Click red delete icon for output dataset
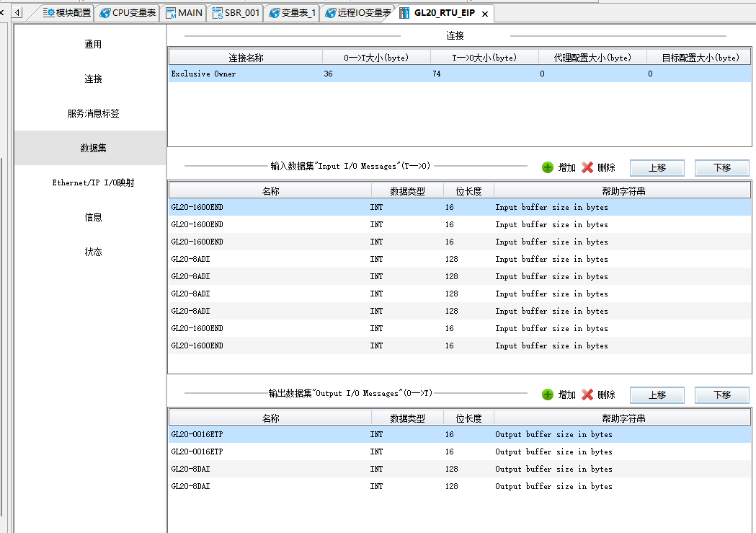Viewport: 756px width, 533px height. (x=587, y=395)
